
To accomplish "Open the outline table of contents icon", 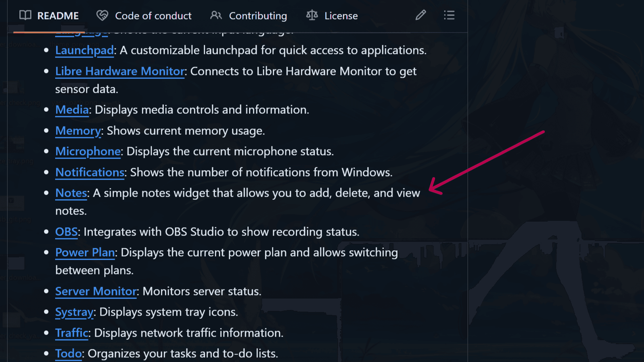I will tap(449, 15).
